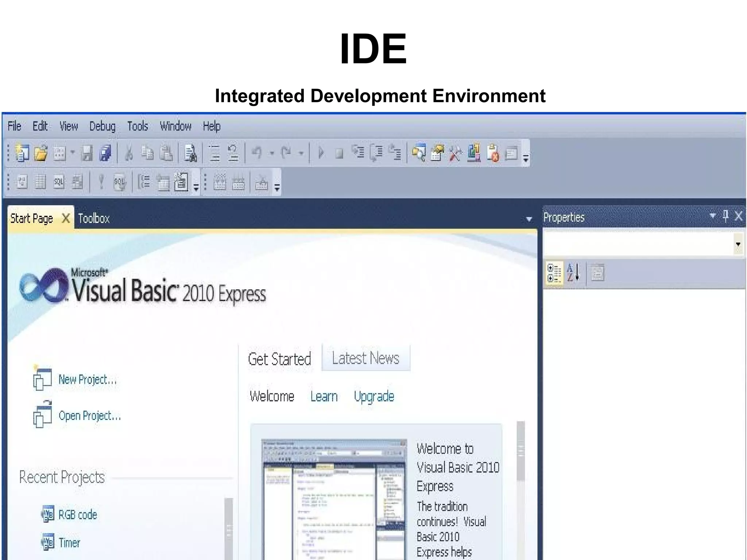
Task: Open the Upgrade link on Start Page
Action: (x=374, y=397)
